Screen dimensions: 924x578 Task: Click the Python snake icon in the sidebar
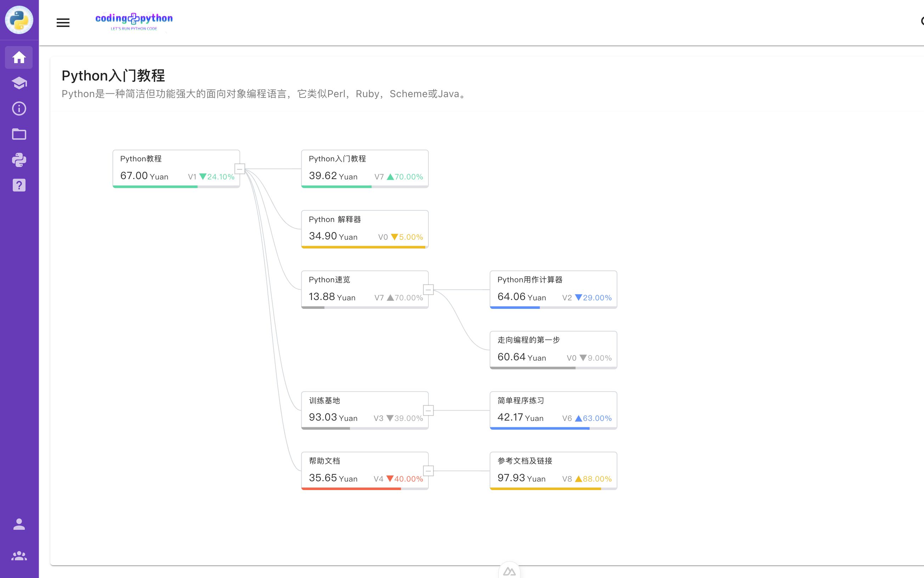point(19,160)
